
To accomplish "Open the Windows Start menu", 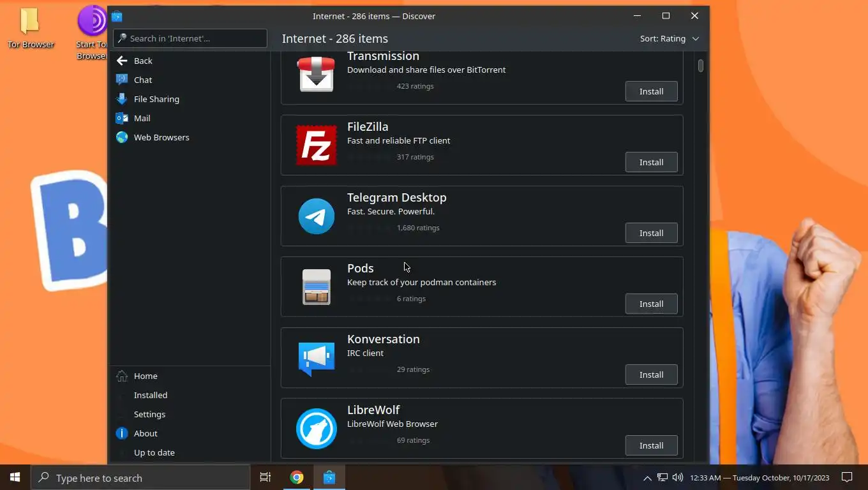I will pyautogui.click(x=15, y=477).
